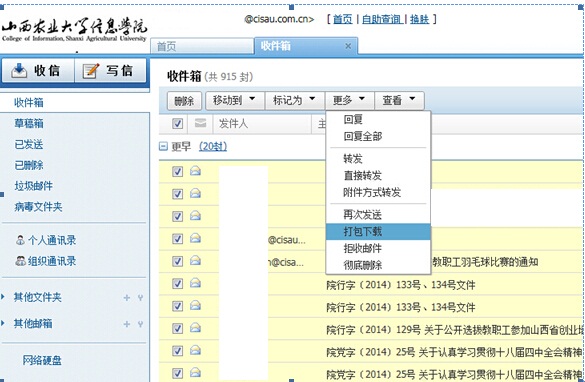
Task: Click open-envelope icon of 羽毛球比赛 email
Action: click(195, 260)
